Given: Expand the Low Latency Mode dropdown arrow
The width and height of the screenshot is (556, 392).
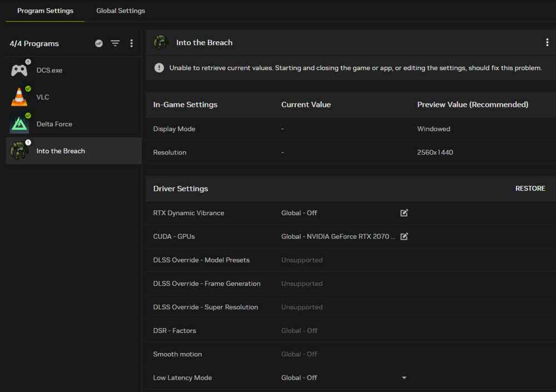Looking at the screenshot, I should tap(404, 378).
